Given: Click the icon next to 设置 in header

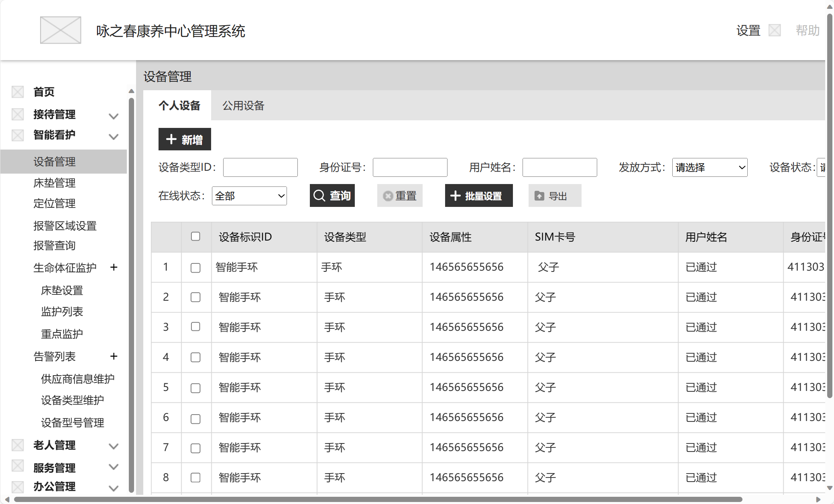Looking at the screenshot, I should [775, 30].
